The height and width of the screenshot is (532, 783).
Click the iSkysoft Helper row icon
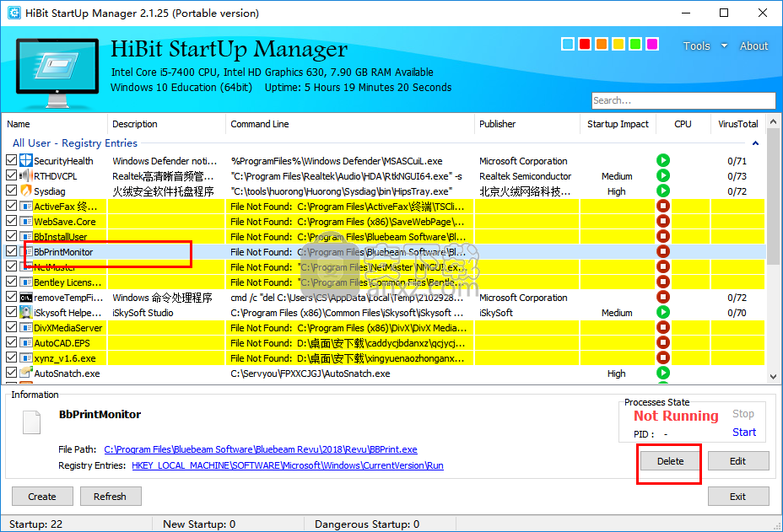click(26, 313)
